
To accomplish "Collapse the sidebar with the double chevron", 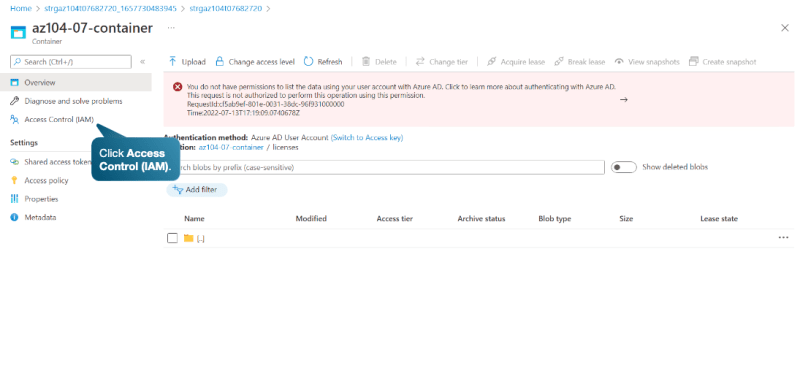I will [142, 62].
